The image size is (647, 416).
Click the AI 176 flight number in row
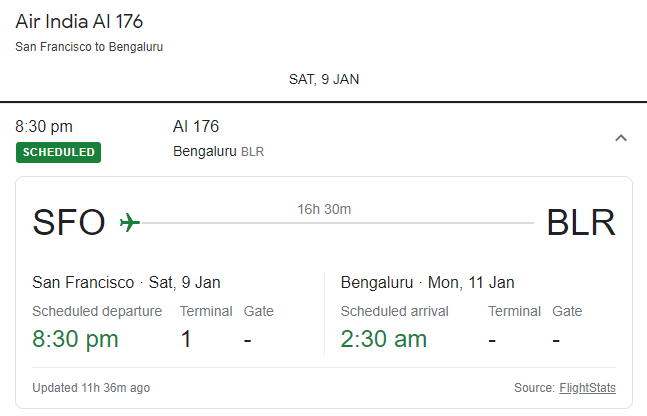[x=196, y=126]
